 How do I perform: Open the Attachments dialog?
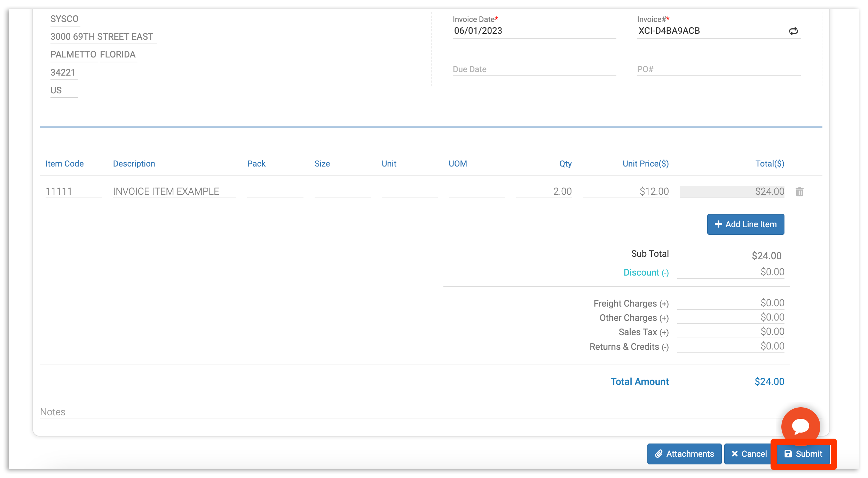click(684, 454)
